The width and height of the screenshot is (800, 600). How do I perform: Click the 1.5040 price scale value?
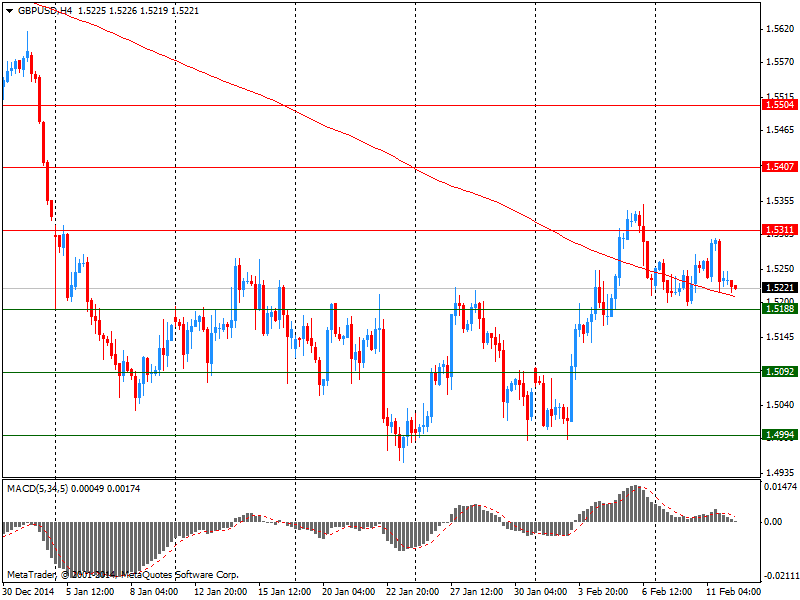click(781, 405)
